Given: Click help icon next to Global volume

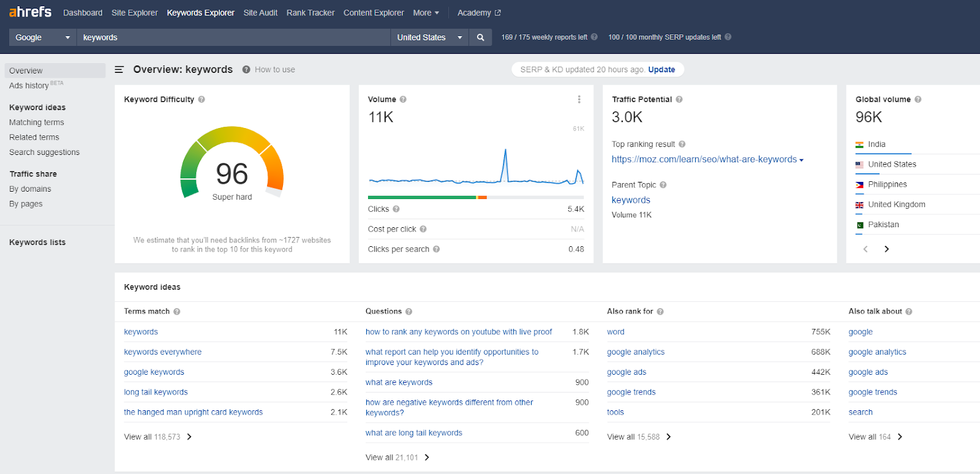Looking at the screenshot, I should (918, 99).
